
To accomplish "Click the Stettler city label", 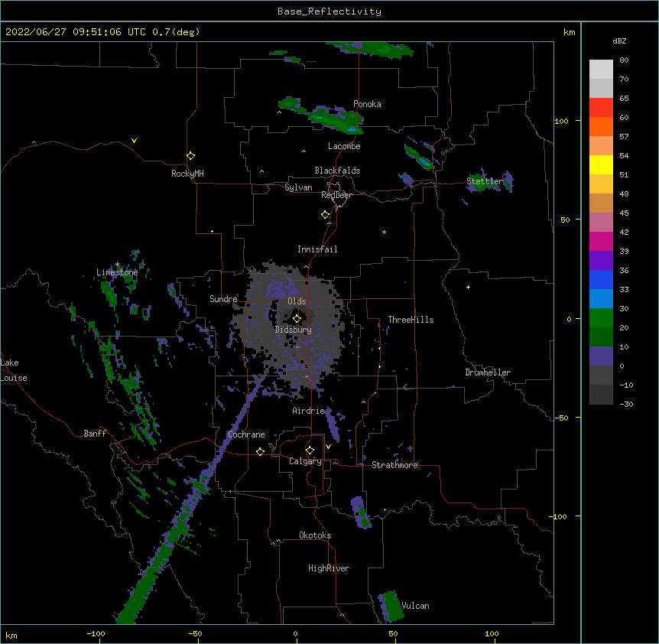I will pos(485,181).
